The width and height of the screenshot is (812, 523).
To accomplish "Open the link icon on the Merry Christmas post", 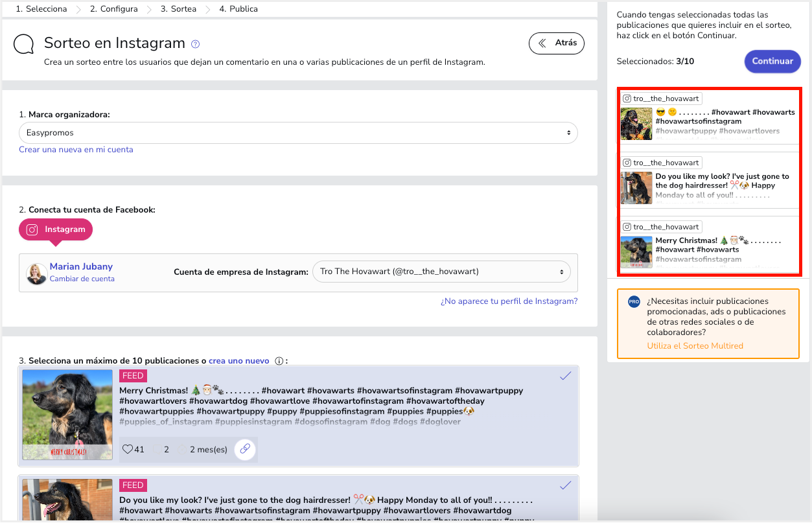I will (x=245, y=449).
